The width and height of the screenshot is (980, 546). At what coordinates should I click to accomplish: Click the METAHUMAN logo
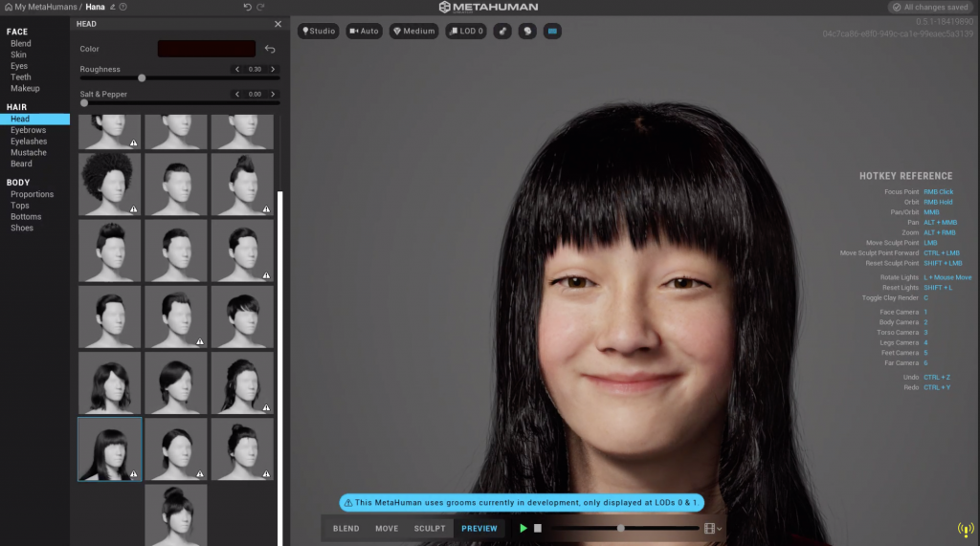[488, 7]
